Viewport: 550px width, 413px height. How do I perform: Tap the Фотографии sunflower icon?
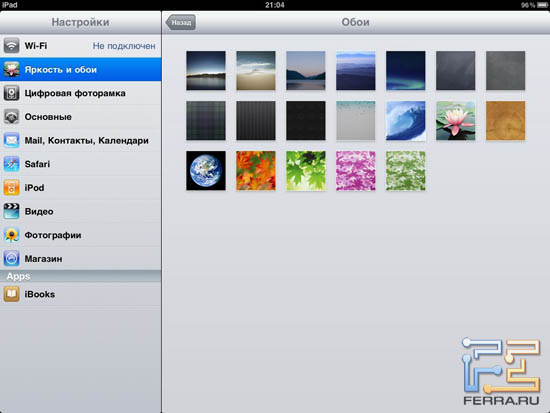pos(11,235)
